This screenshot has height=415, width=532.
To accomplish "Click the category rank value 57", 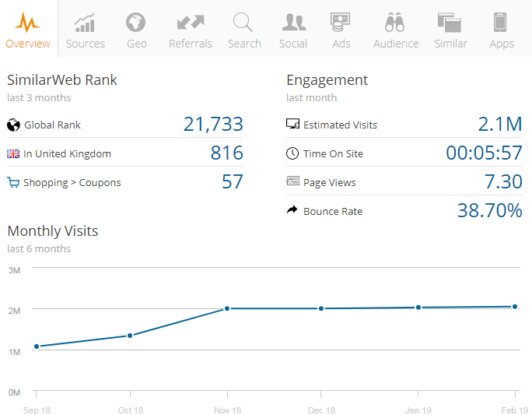I will (233, 181).
